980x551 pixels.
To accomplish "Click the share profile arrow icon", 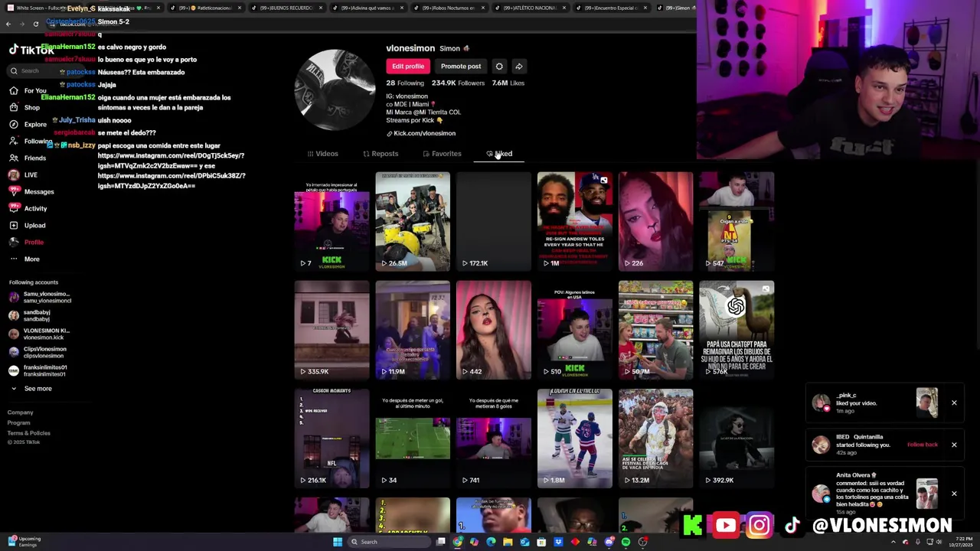I will (x=518, y=67).
